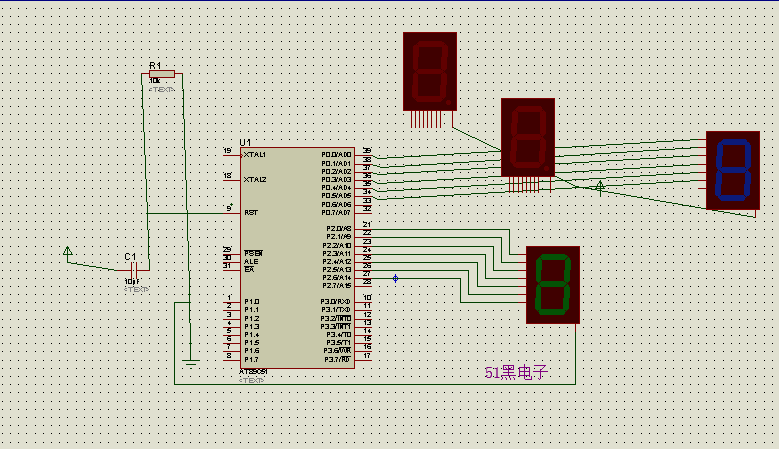Viewport: 779px width, 449px height.
Task: Click the P2.7/A15 pin label
Action: pos(337,286)
